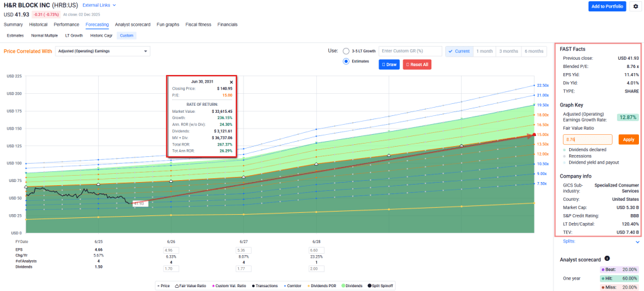Expand the Splits section chevron
The width and height of the screenshot is (644, 291).
(x=637, y=241)
